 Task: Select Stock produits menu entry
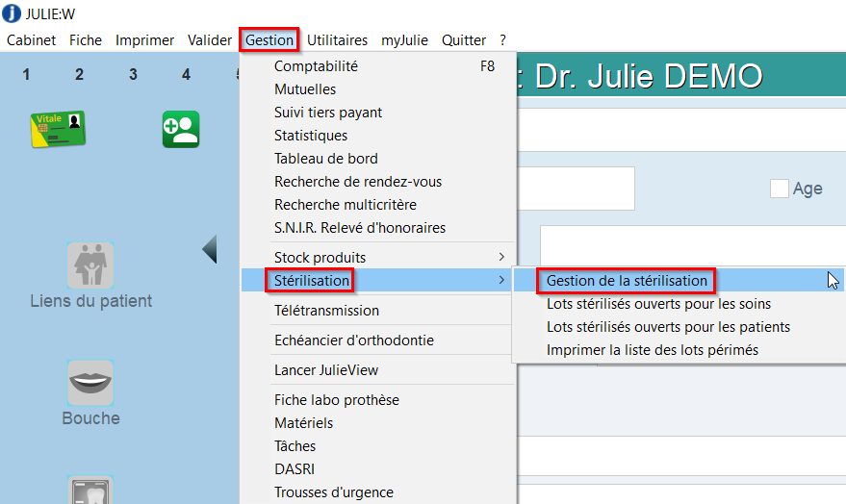point(378,257)
